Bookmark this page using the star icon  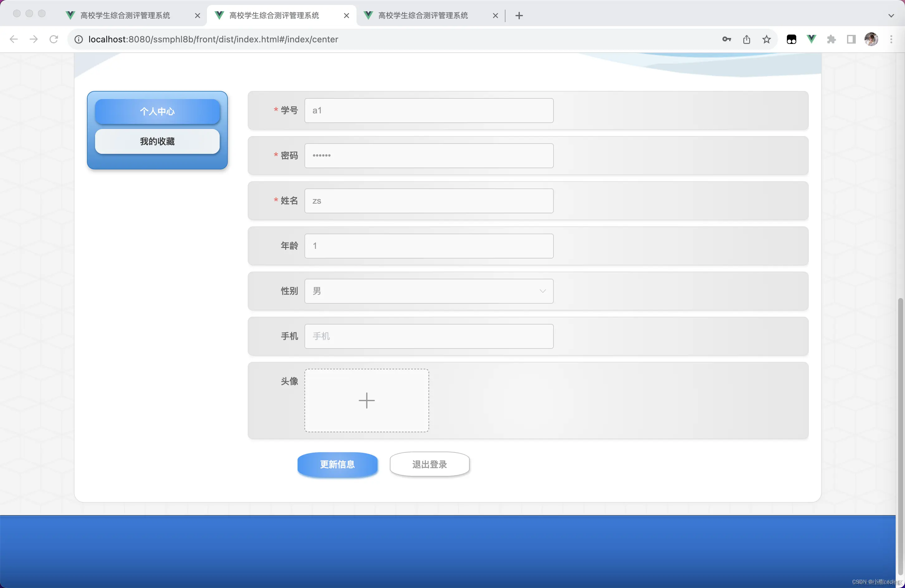[x=766, y=39]
